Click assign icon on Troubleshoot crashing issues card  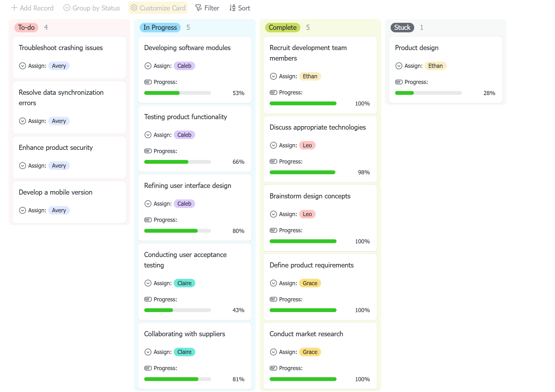[22, 66]
